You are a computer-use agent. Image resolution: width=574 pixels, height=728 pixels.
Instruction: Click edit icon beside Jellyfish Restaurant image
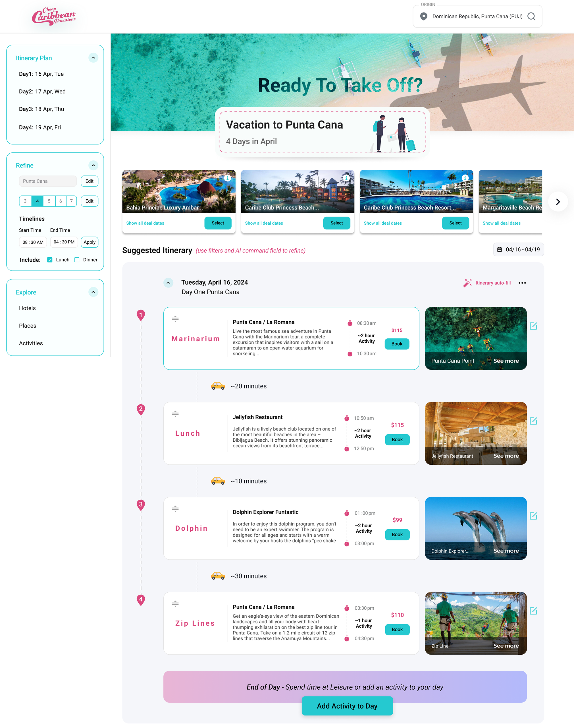point(533,421)
